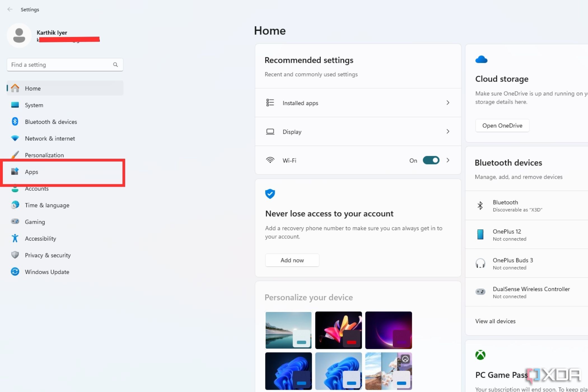588x392 pixels.
Task: Select the purple abstract wallpaper thumbnail
Action: (389, 330)
